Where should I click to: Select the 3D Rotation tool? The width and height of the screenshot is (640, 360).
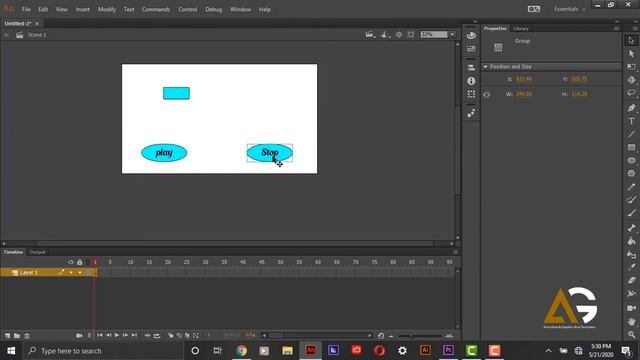(x=631, y=80)
